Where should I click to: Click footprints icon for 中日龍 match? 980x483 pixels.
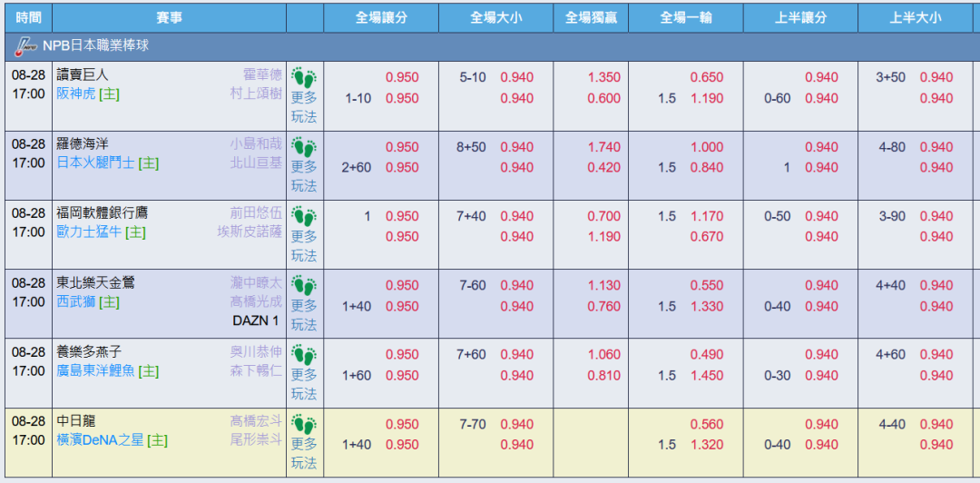[x=304, y=424]
